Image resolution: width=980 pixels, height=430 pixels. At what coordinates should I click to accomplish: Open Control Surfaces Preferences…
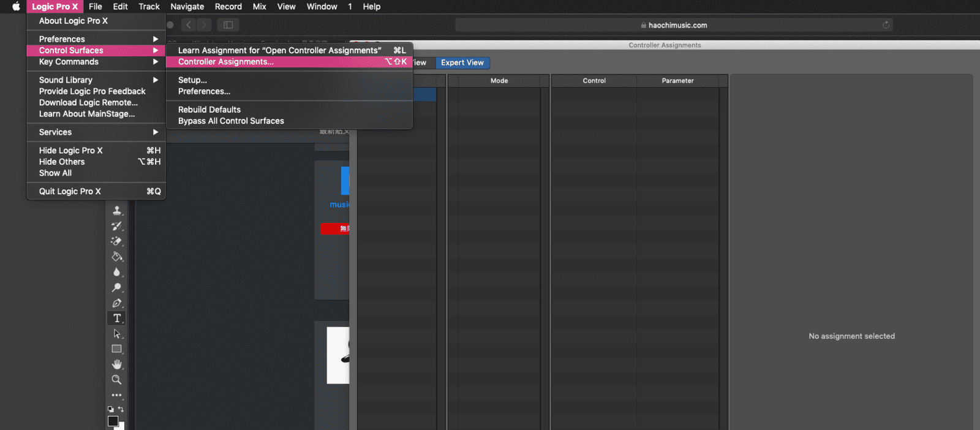pos(290,91)
